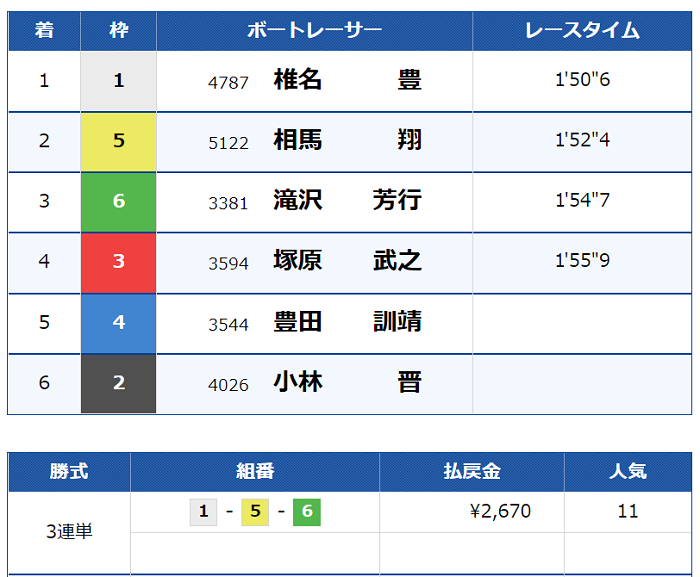Click the 3連単 bet type cell
The width and height of the screenshot is (700, 577).
tap(69, 532)
